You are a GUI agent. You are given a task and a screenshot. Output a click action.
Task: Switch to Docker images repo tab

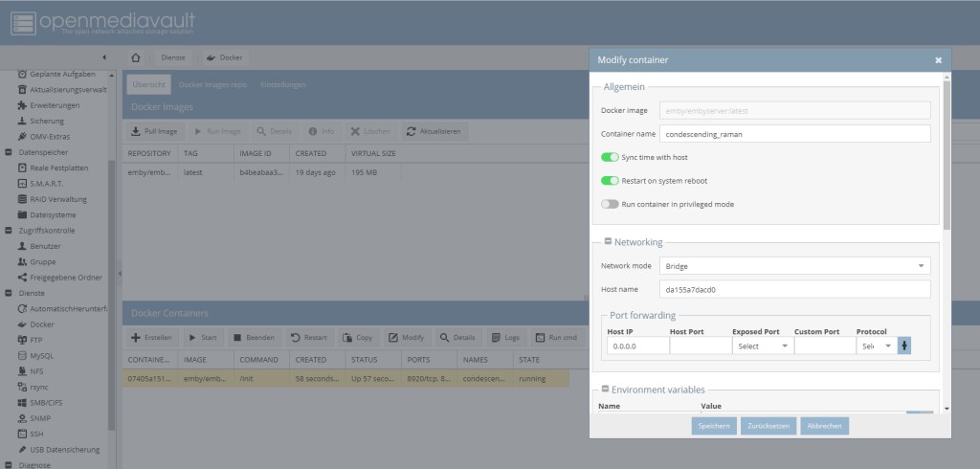212,84
